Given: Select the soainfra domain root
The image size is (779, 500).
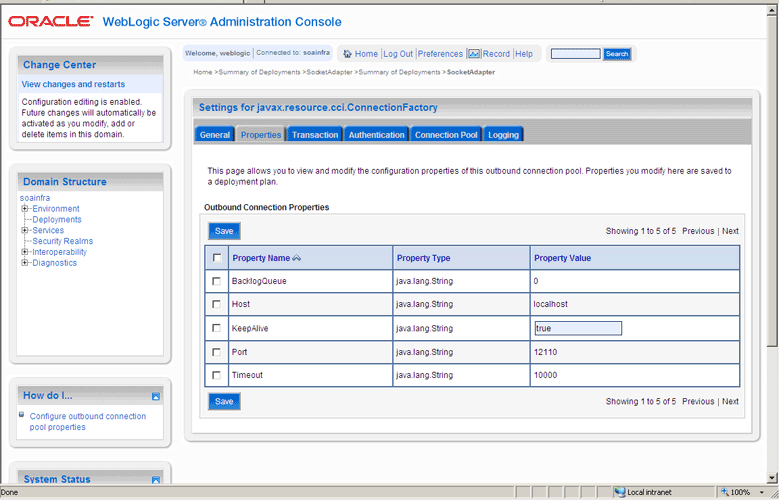Looking at the screenshot, I should (x=35, y=198).
